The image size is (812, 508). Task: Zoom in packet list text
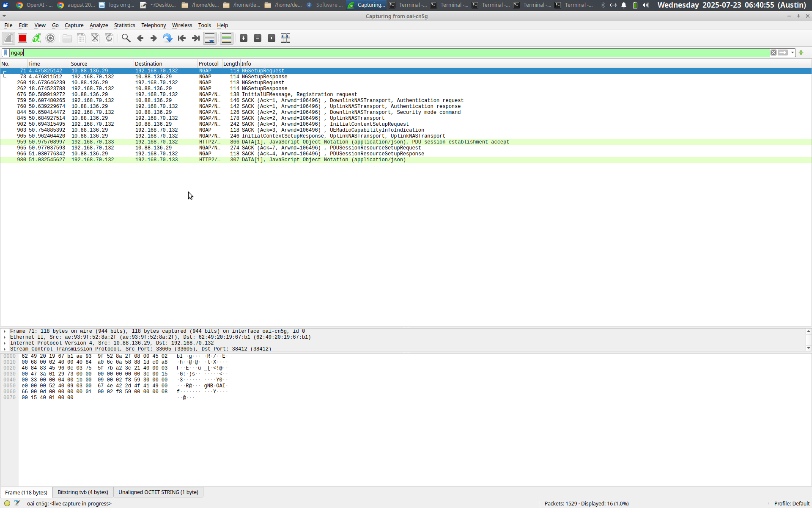pos(244,39)
